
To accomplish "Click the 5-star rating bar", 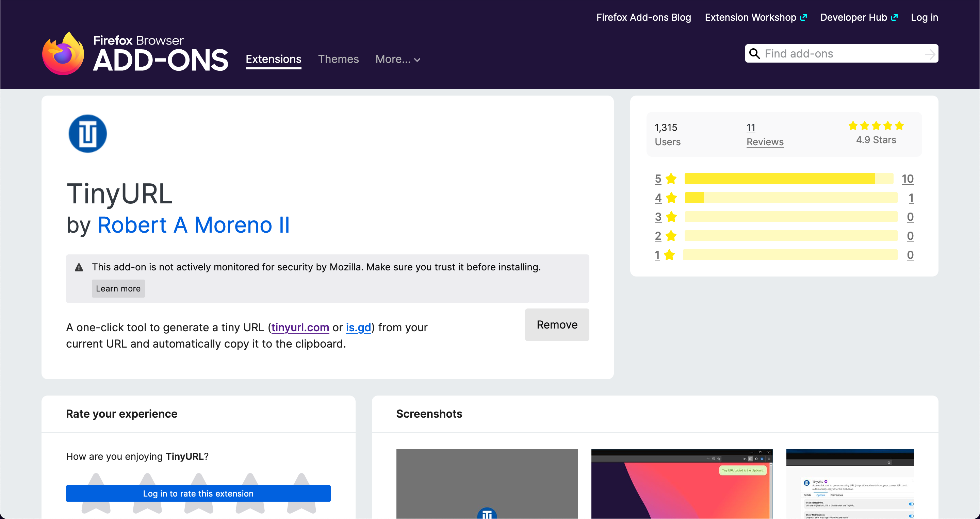I will 789,178.
